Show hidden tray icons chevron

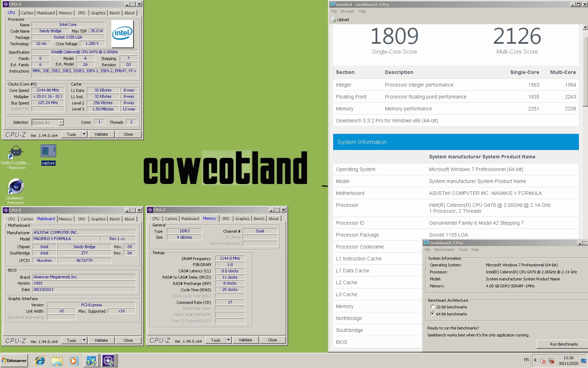click(535, 360)
